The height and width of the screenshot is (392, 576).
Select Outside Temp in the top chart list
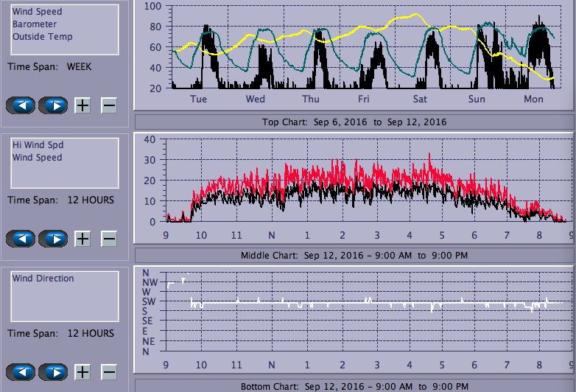[x=42, y=37]
